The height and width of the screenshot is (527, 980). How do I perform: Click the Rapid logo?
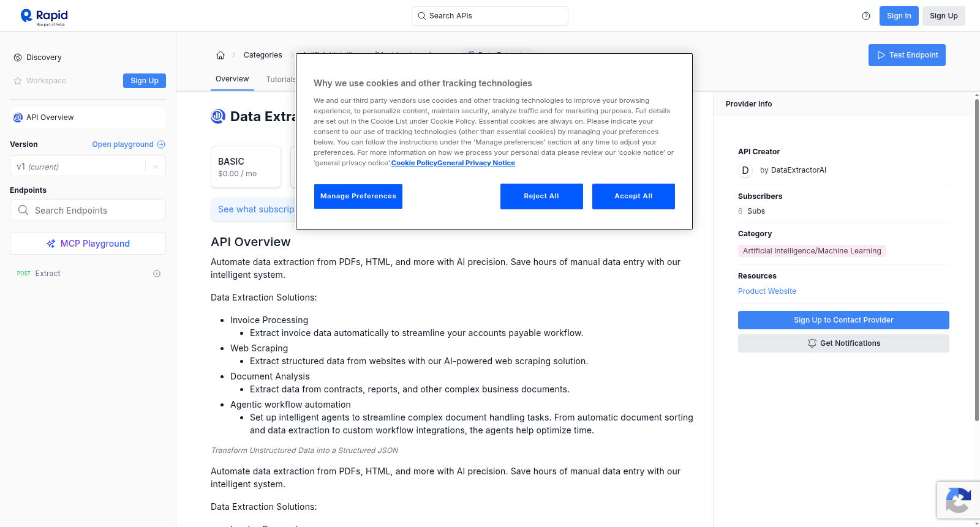pos(44,17)
